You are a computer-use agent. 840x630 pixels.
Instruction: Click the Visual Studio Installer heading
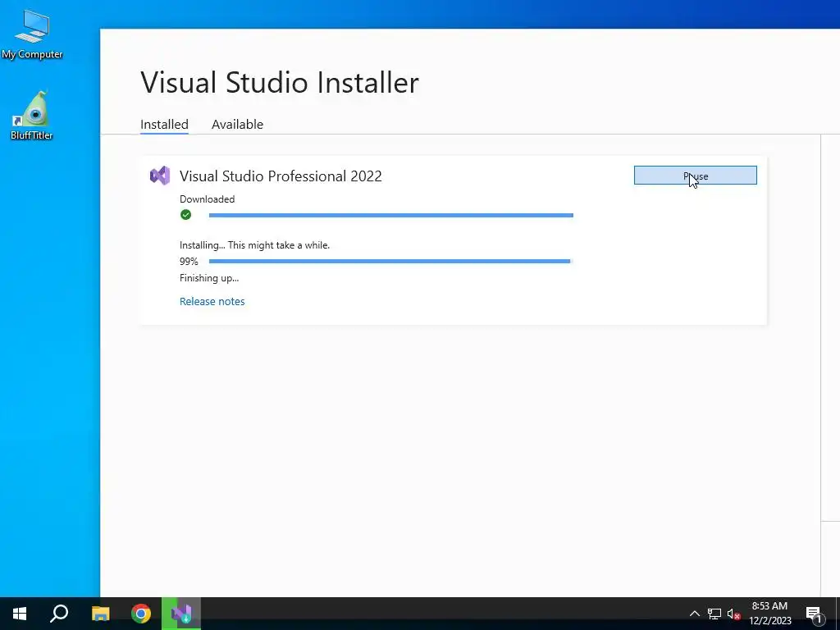[x=280, y=83]
